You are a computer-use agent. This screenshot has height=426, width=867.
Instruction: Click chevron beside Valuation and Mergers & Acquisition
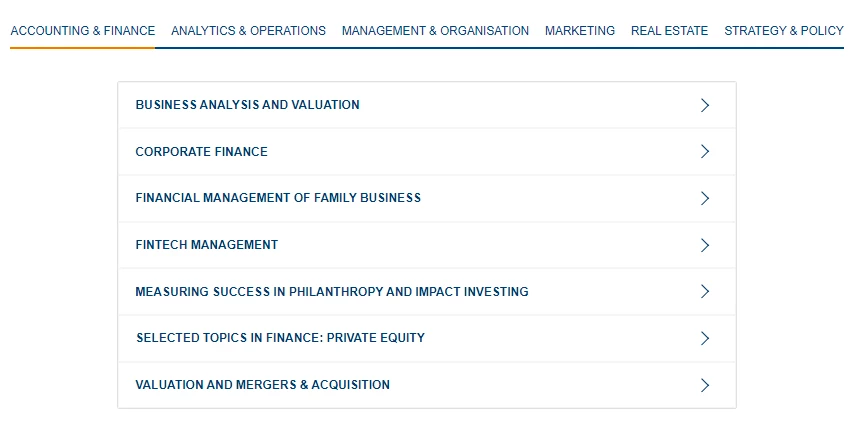[x=704, y=385]
